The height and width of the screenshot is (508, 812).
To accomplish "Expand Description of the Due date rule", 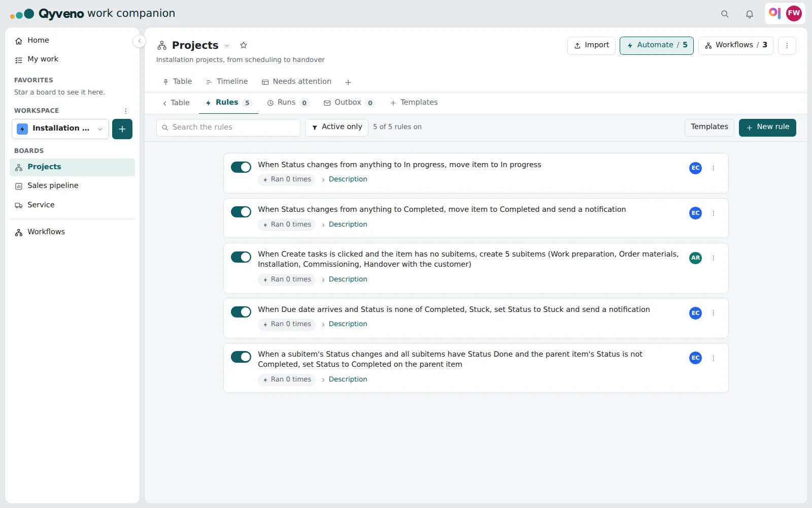I will [x=344, y=324].
